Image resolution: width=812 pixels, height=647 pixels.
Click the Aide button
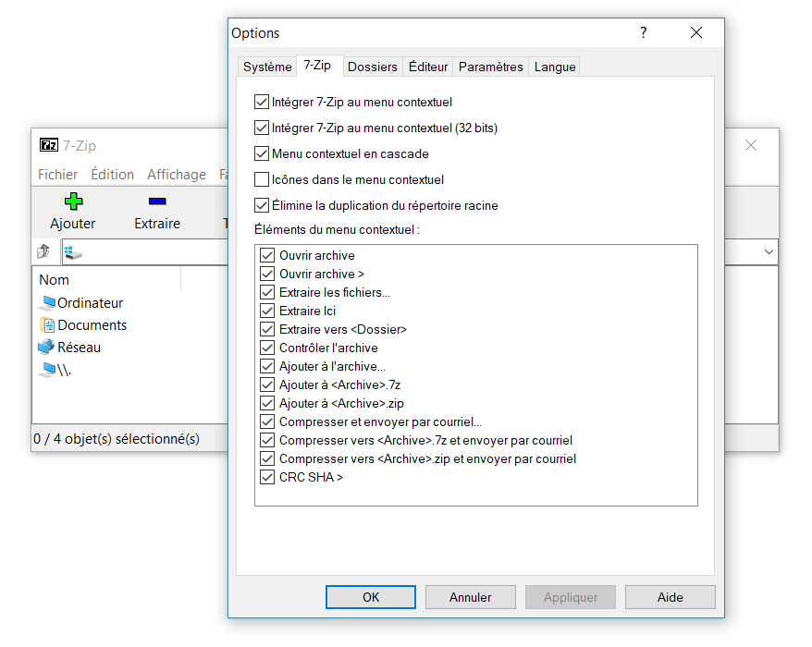[671, 597]
